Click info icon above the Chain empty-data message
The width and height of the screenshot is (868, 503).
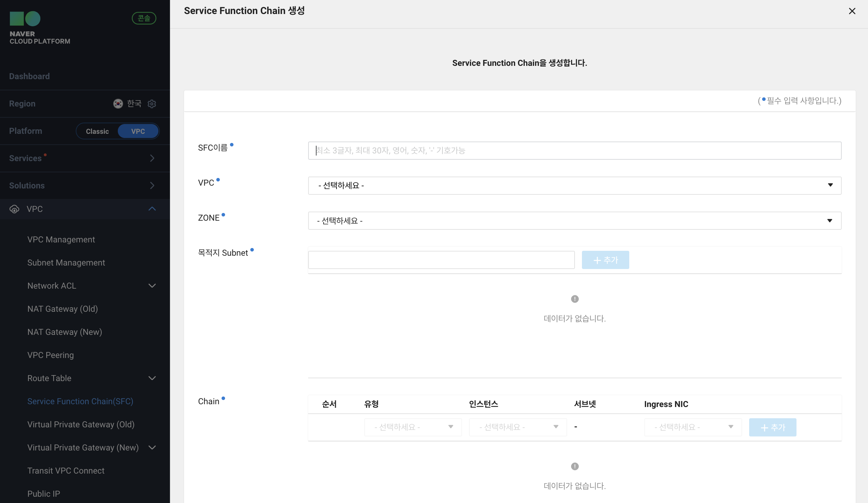(575, 466)
